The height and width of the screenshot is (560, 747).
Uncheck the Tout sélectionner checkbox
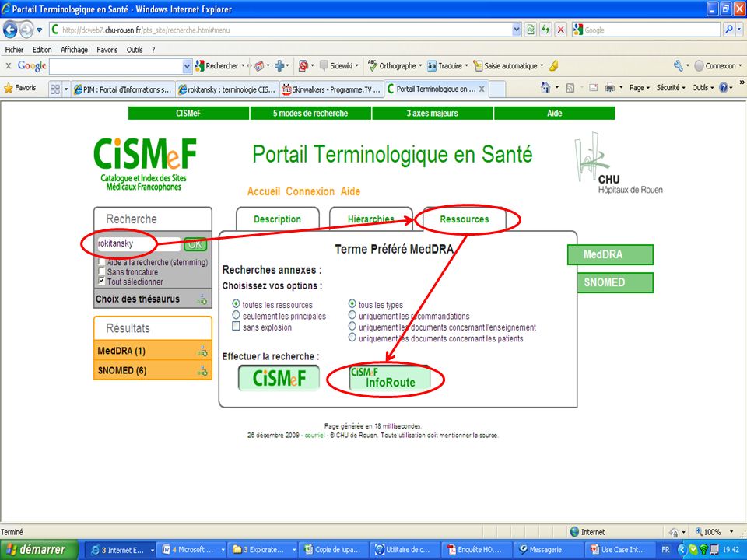coord(101,281)
